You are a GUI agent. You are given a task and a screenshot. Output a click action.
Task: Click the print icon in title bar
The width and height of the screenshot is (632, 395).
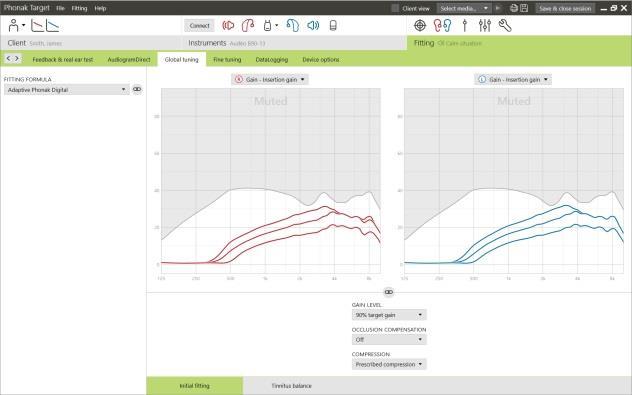coord(514,8)
